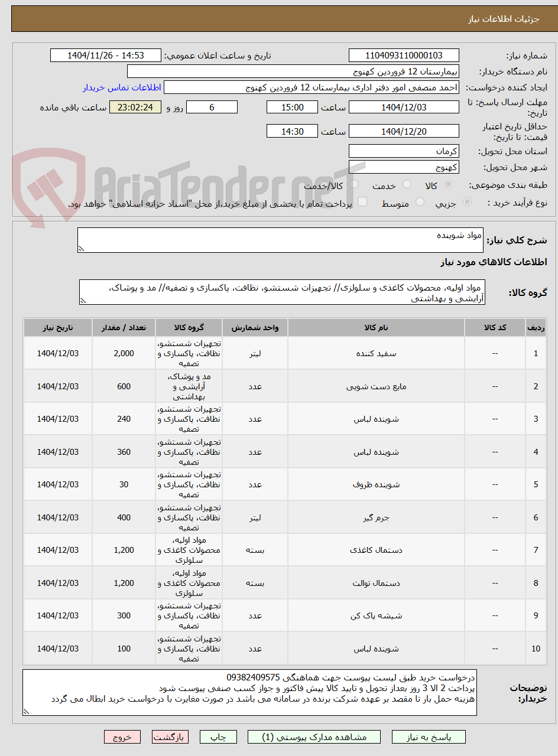The width and height of the screenshot is (558, 756).
Task: Click the goods group description text area
Action: pos(281,292)
